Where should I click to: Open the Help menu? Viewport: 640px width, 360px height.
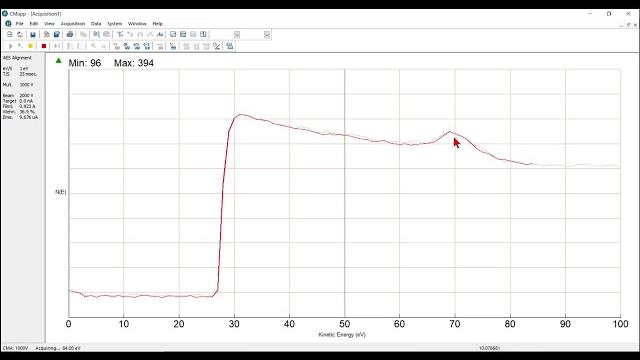tap(158, 24)
